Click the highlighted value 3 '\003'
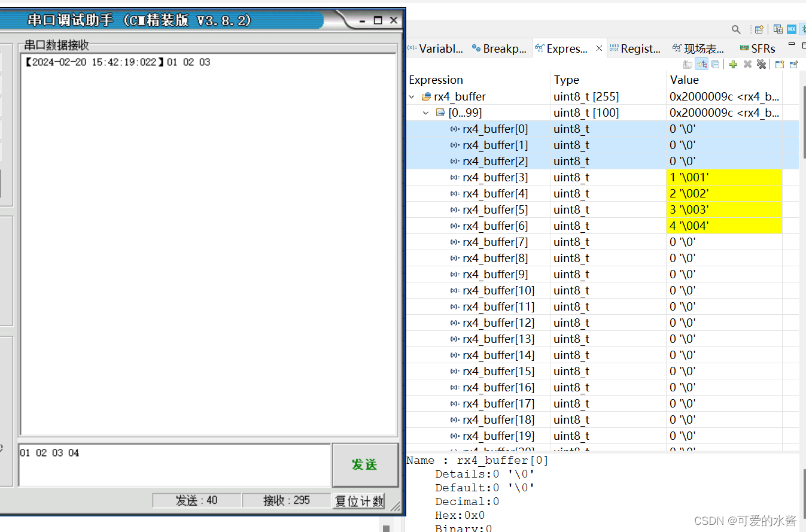The image size is (806, 532). (724, 210)
